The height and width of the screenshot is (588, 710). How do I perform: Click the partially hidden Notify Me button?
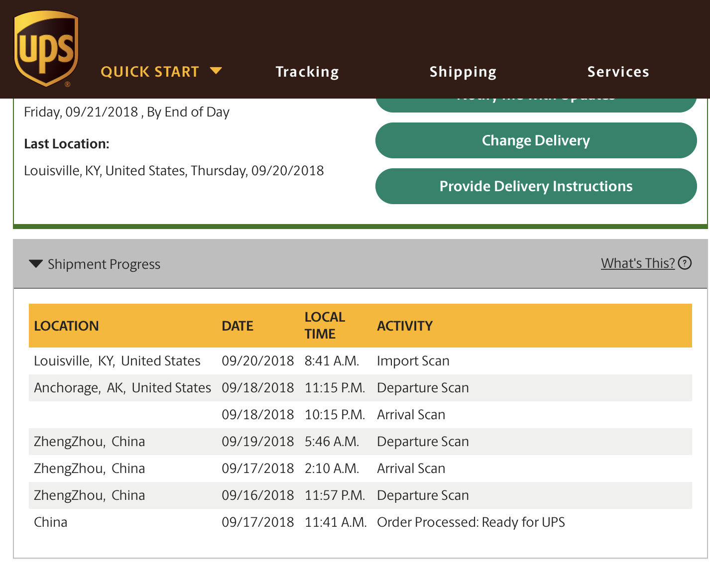[536, 104]
